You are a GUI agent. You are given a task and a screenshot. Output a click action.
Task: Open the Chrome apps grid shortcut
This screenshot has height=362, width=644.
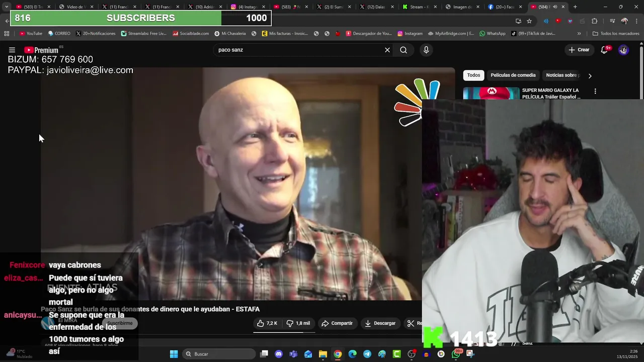[x=7, y=34]
